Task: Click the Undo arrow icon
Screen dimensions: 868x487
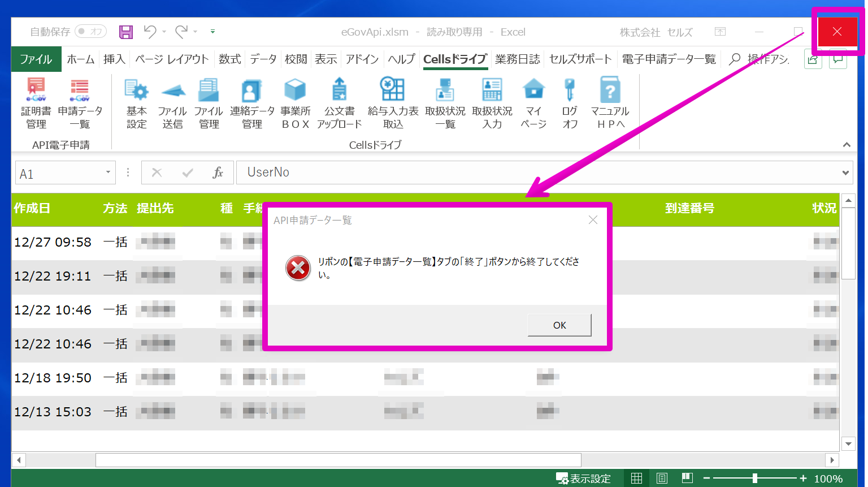Action: (x=150, y=32)
